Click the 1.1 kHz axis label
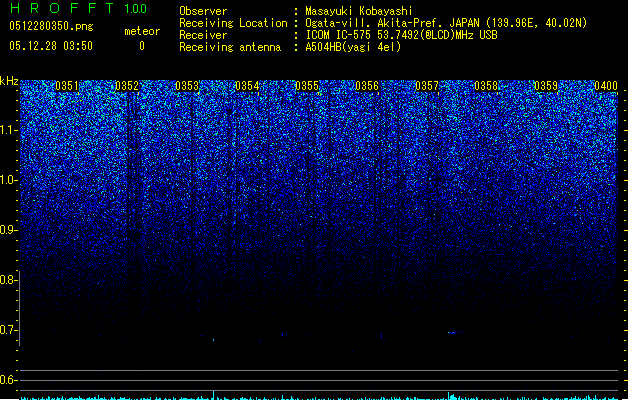The width and height of the screenshot is (629, 400). pos(8,130)
